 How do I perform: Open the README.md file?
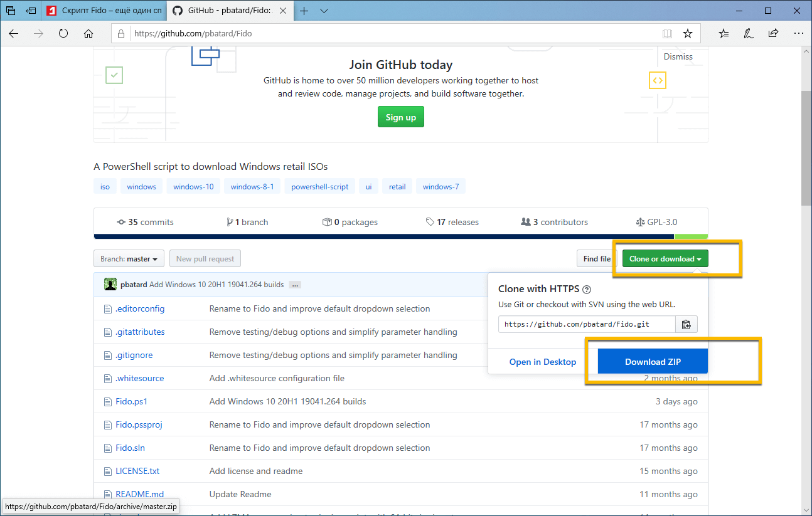click(140, 494)
